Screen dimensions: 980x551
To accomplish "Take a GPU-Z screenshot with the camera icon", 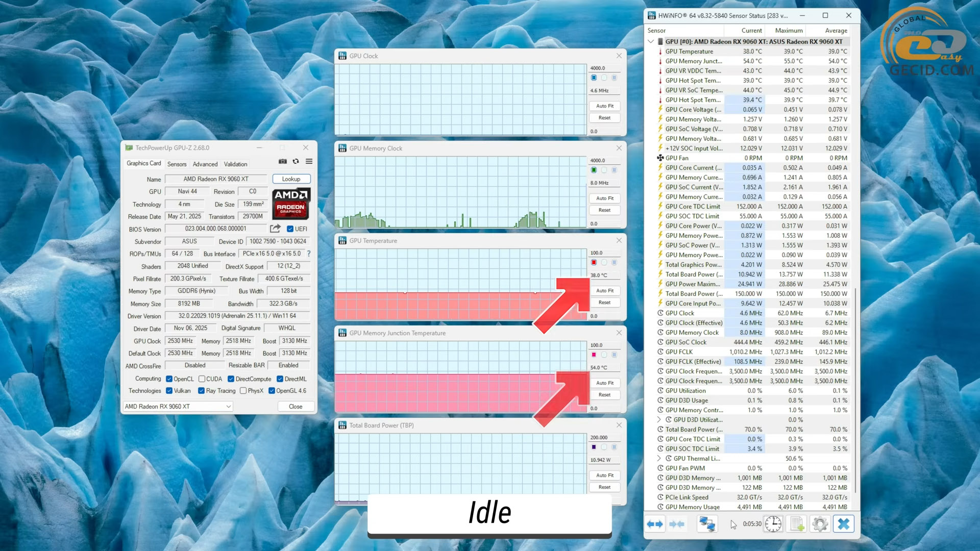I will point(282,161).
